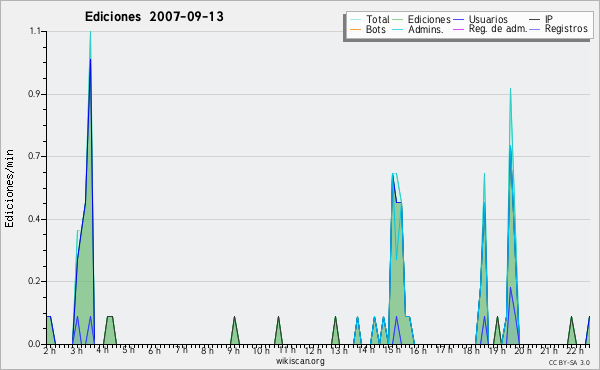The image size is (600, 370).
Task: Click the 3 h mark on x-axis
Action: pyautogui.click(x=76, y=351)
